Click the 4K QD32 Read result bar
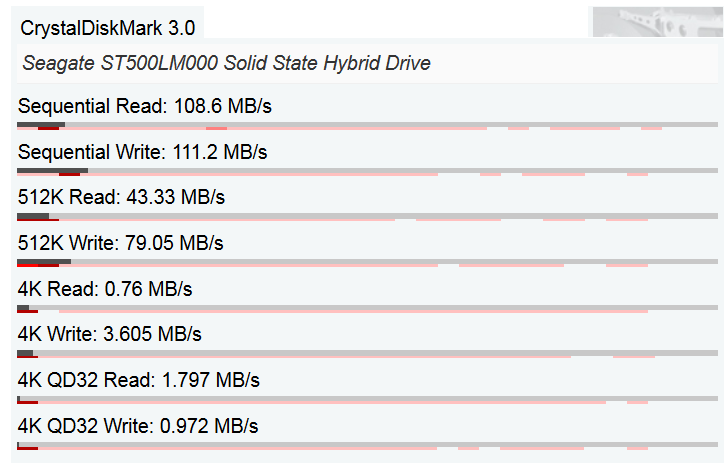727x464 pixels. pyautogui.click(x=367, y=400)
